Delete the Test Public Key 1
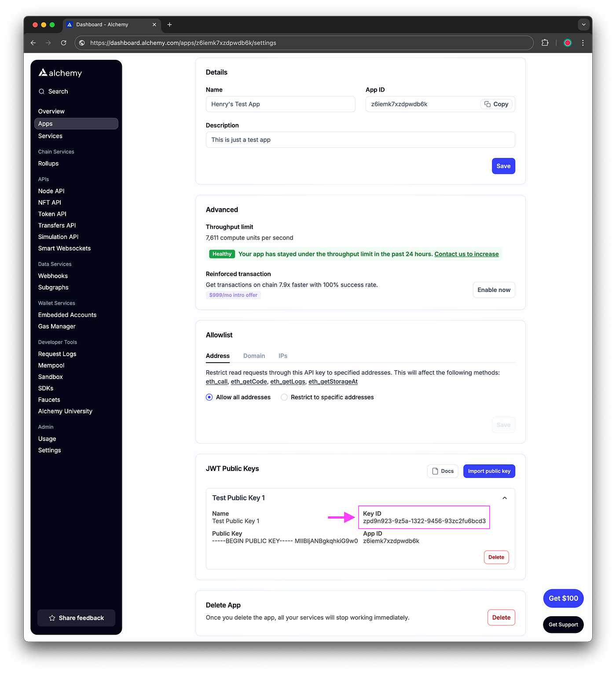Image resolution: width=616 pixels, height=673 pixels. pyautogui.click(x=496, y=557)
